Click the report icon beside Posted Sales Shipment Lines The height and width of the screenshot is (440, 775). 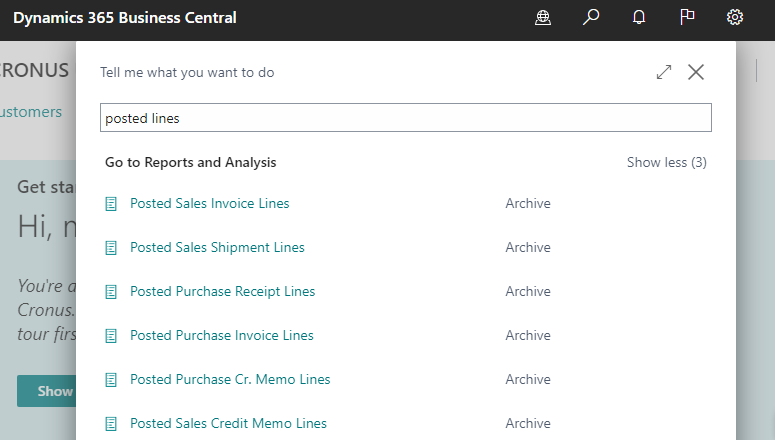coord(111,248)
